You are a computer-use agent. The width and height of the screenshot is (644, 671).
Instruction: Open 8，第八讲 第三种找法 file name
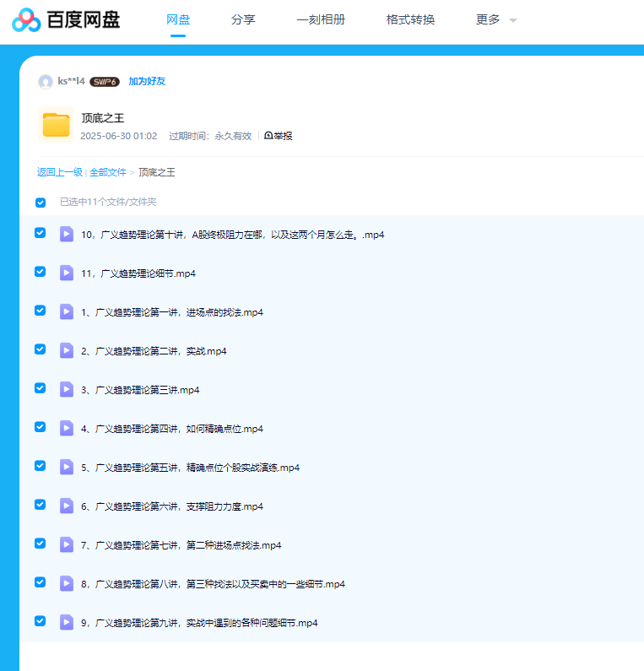coord(213,584)
